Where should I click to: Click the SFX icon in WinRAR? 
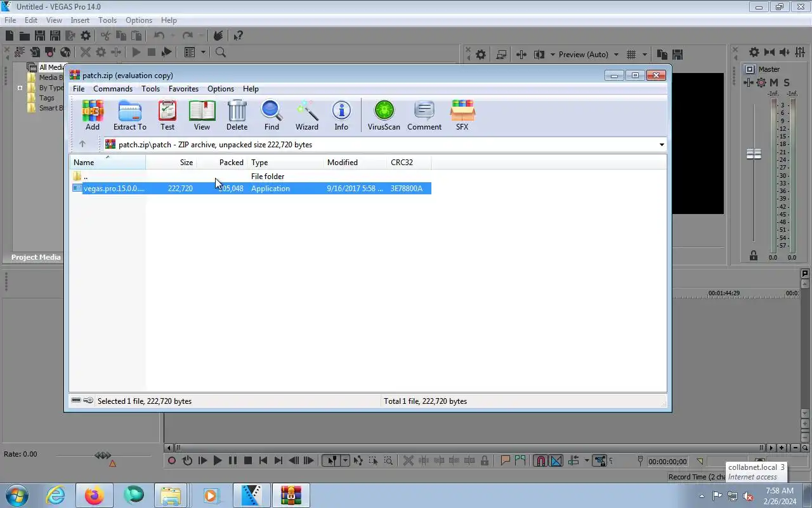coord(462,116)
